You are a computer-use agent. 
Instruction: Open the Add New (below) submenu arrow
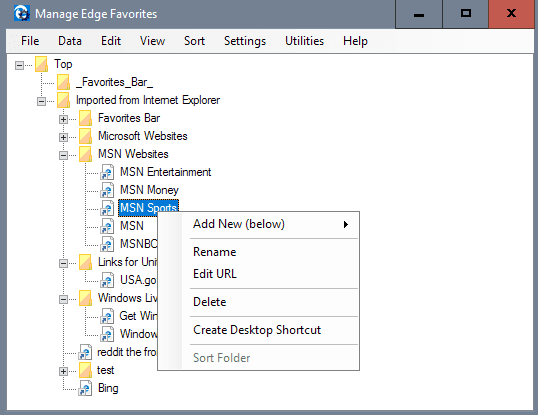(346, 224)
